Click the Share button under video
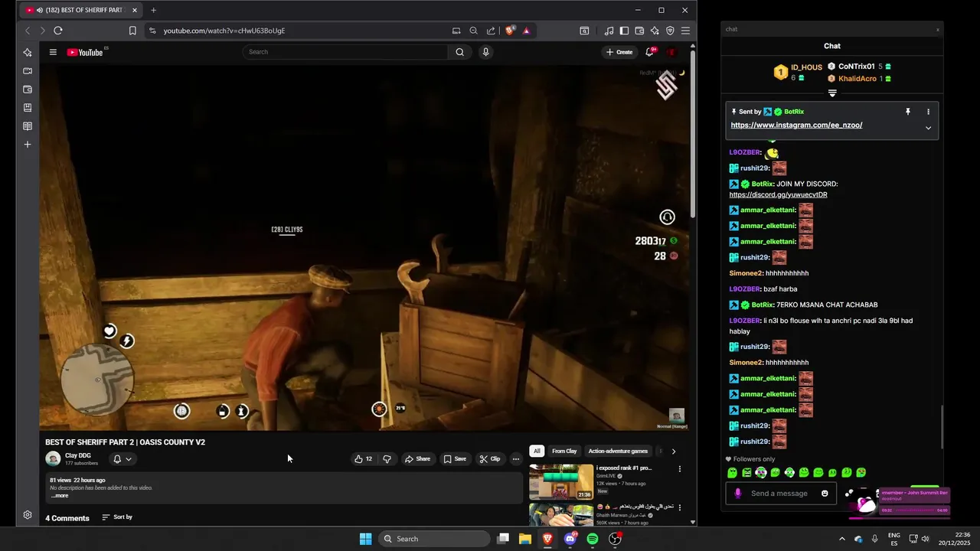The width and height of the screenshot is (980, 551). point(418,459)
